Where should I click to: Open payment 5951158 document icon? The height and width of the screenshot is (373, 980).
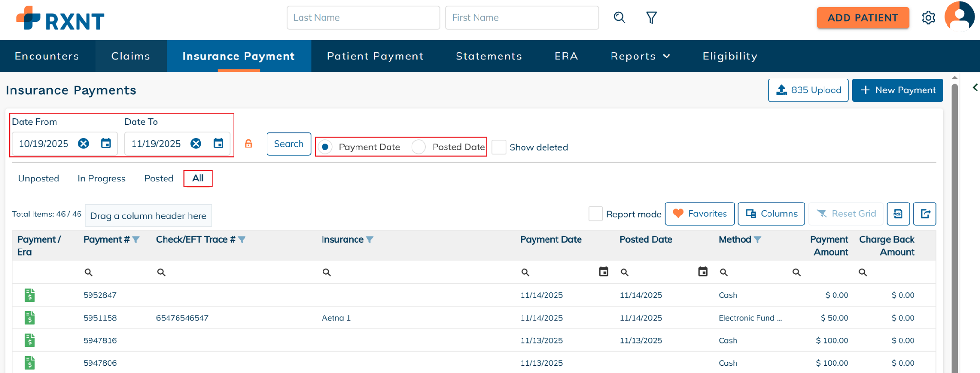30,318
